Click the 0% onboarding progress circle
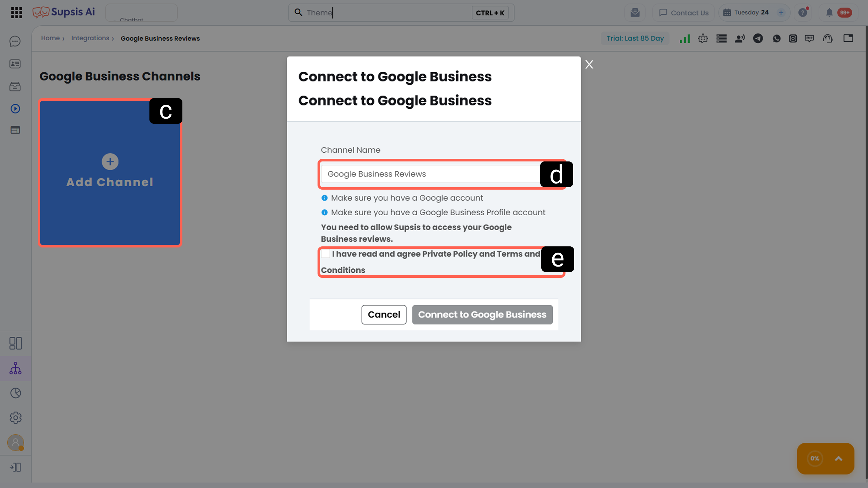The height and width of the screenshot is (488, 868). click(x=815, y=459)
